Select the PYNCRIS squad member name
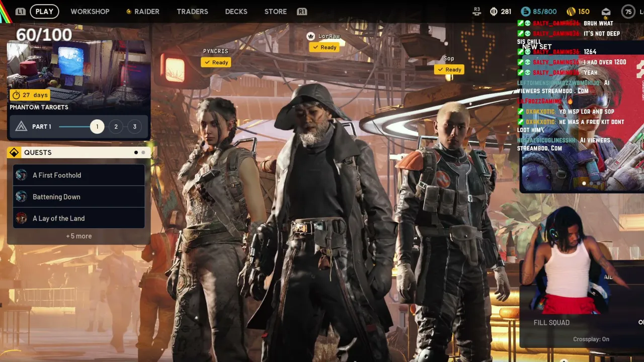Image resolution: width=644 pixels, height=362 pixels. click(x=215, y=51)
